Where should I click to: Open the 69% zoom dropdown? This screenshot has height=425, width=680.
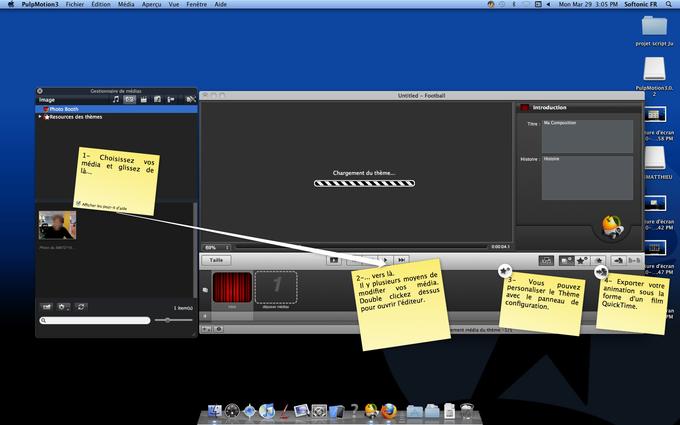[x=216, y=247]
